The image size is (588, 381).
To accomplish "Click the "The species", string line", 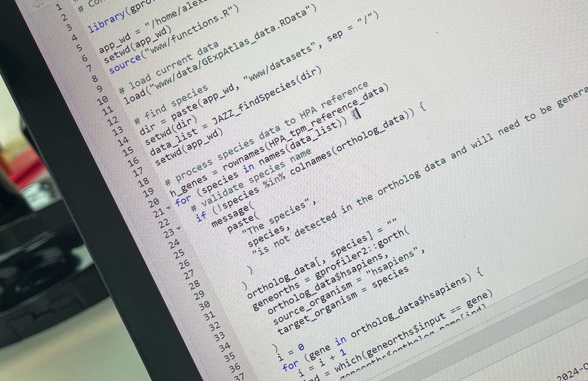I will 279,217.
